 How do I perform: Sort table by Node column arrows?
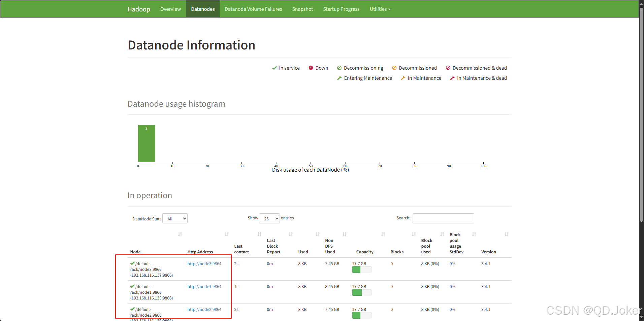click(x=180, y=234)
